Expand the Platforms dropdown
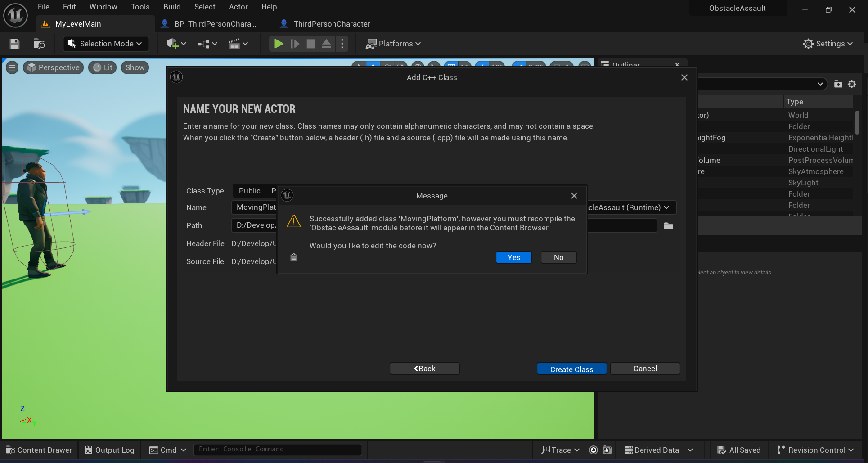The width and height of the screenshot is (868, 463). point(393,44)
